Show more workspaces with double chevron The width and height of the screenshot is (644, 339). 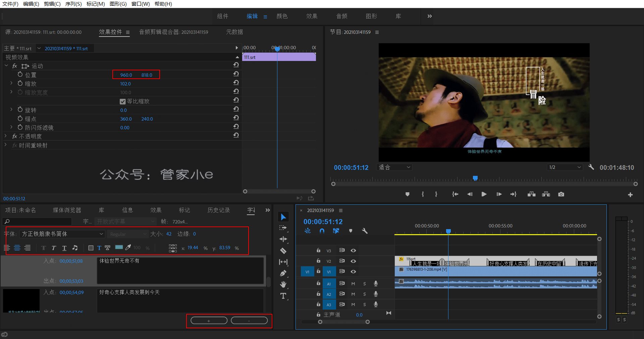click(430, 16)
